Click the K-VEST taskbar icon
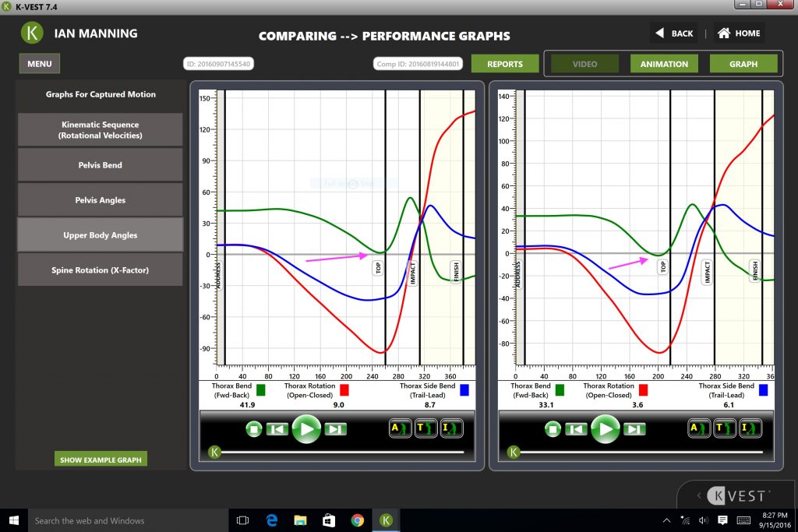The image size is (798, 532). point(386,520)
